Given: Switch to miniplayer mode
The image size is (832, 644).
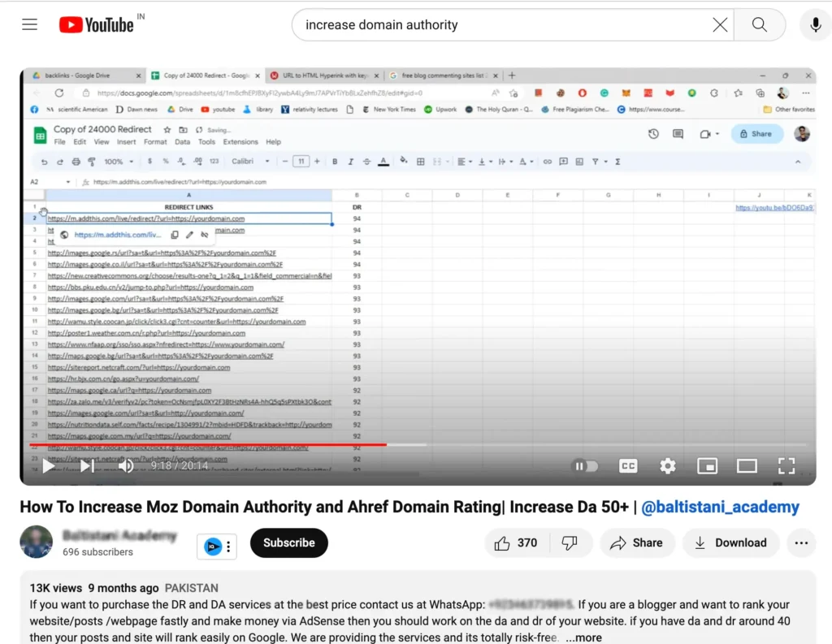Looking at the screenshot, I should tap(708, 466).
